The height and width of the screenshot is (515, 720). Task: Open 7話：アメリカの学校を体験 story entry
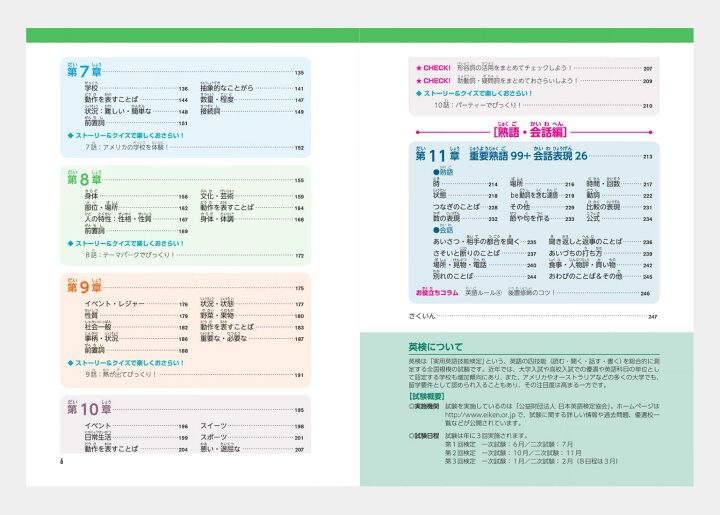click(x=132, y=147)
